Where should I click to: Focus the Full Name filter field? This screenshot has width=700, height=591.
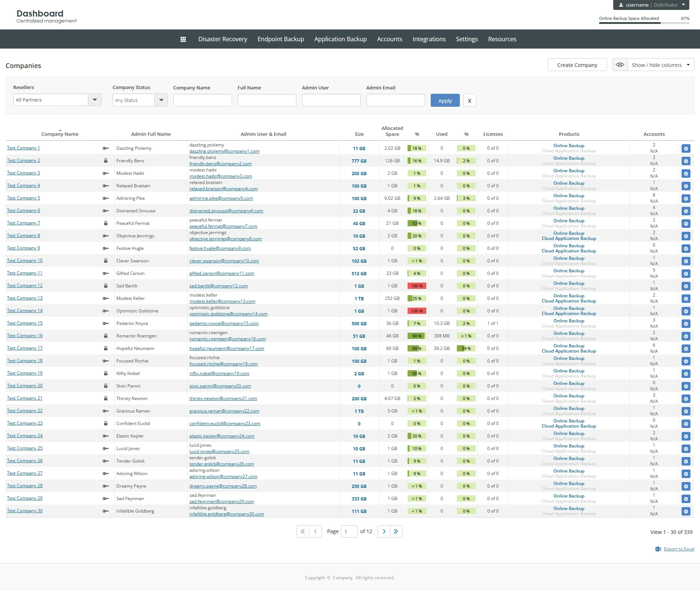(x=267, y=100)
